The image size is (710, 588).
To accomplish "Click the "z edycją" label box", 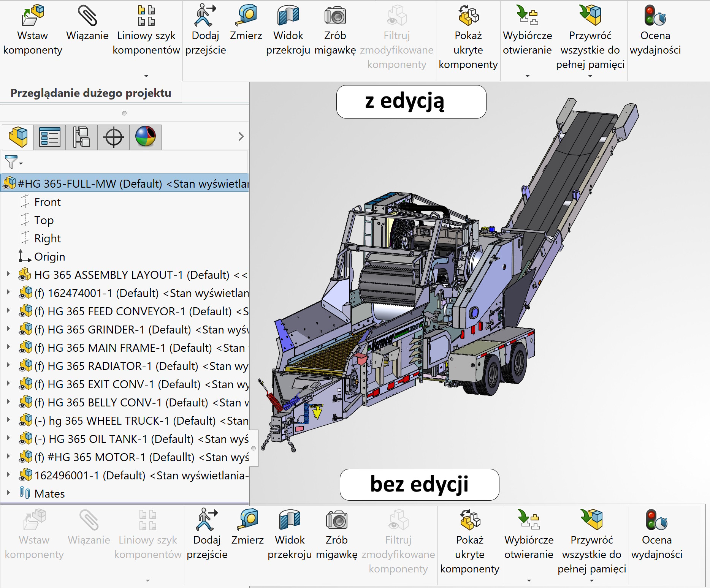I will click(411, 102).
